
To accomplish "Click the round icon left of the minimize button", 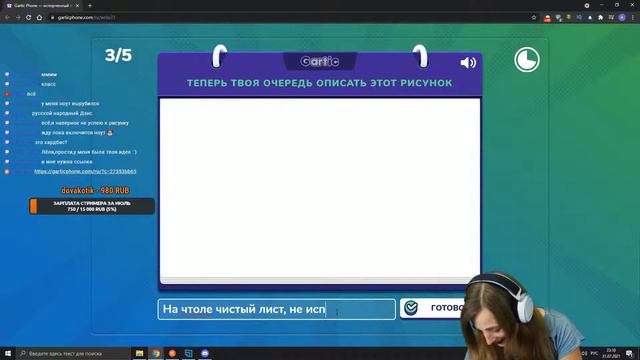I will [587, 5].
